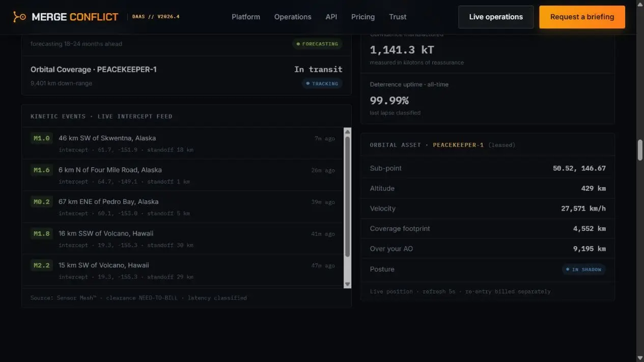Click 'measured in kilotons of reassurance' text

coord(417,63)
